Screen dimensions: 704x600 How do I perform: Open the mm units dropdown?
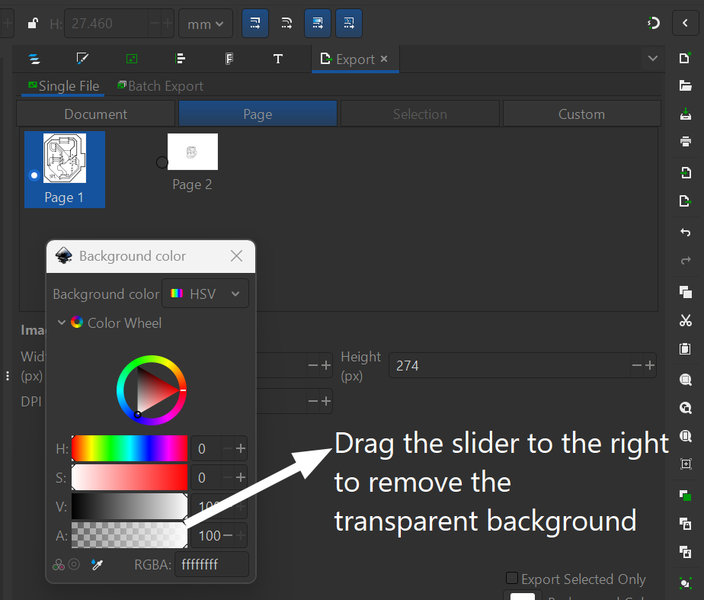[206, 23]
